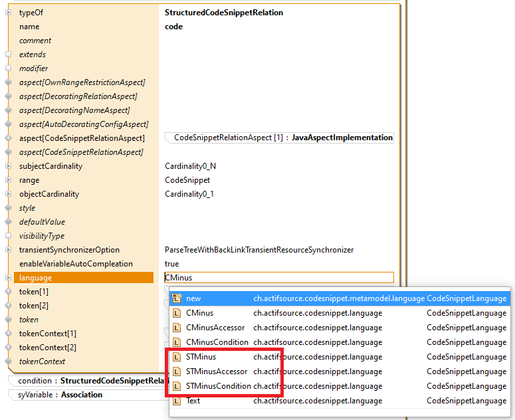Toggle the square box beside extends

pyautogui.click(x=9, y=54)
